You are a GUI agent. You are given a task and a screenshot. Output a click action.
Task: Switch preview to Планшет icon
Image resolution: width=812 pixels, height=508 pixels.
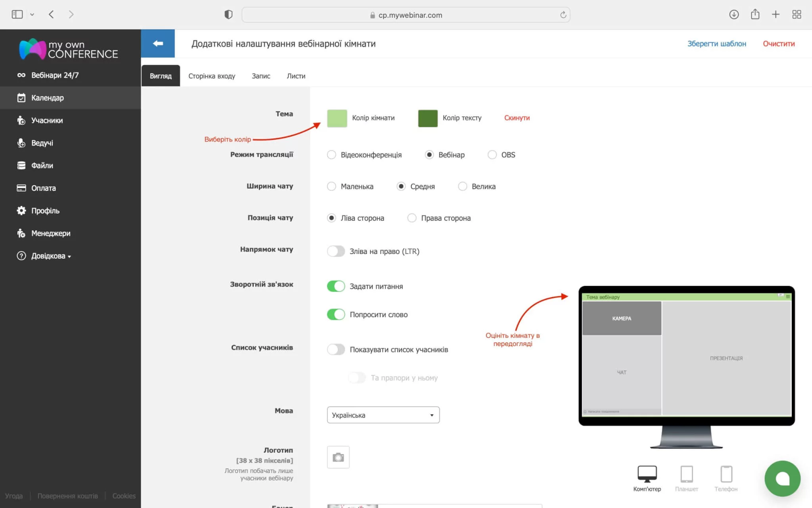(686, 474)
